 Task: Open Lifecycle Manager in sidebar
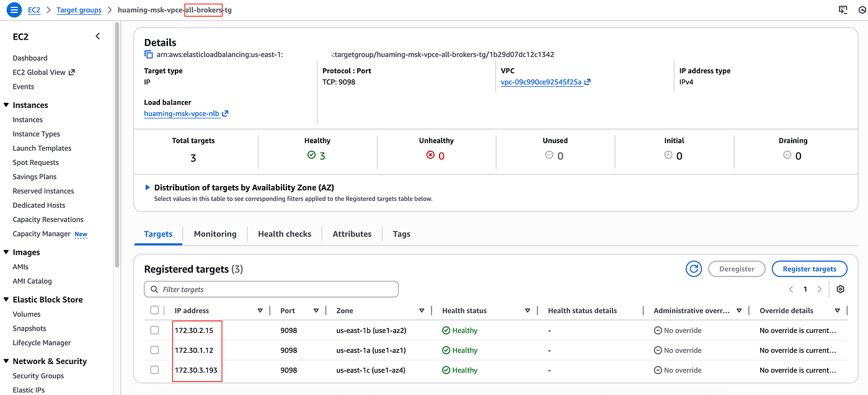pyautogui.click(x=42, y=343)
